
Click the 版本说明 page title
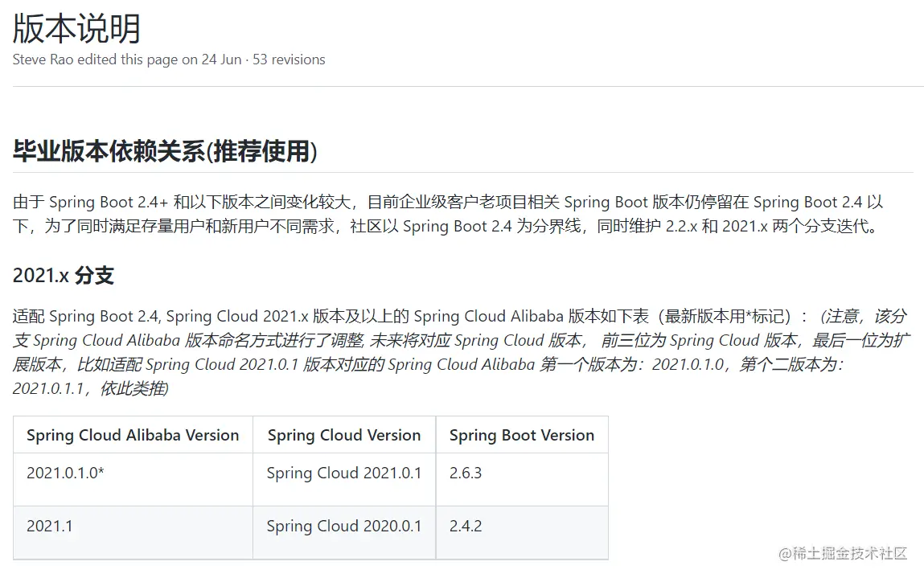pos(76,29)
